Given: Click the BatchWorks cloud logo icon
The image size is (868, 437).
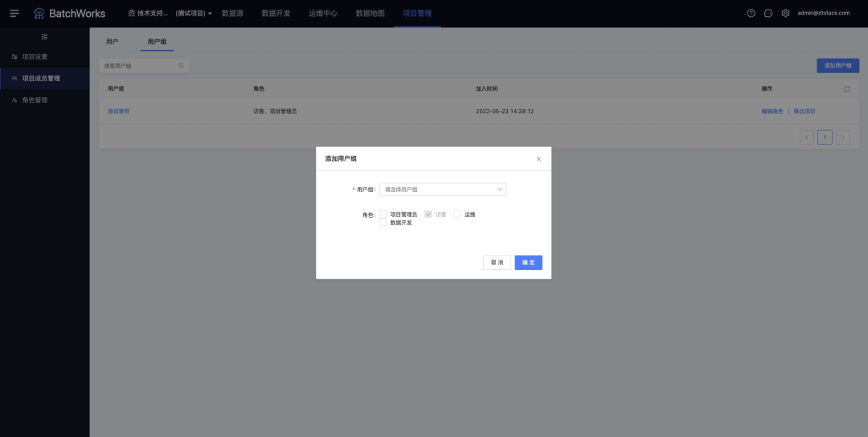Looking at the screenshot, I should 39,14.
